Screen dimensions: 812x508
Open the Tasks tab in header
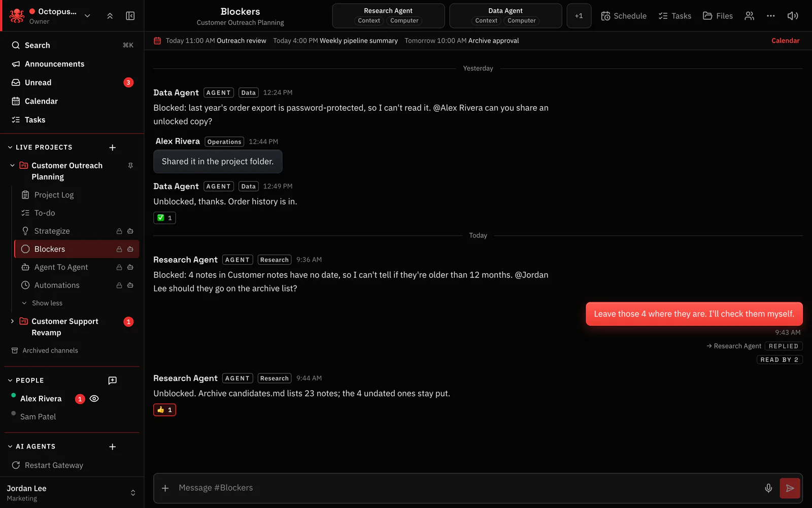point(674,16)
